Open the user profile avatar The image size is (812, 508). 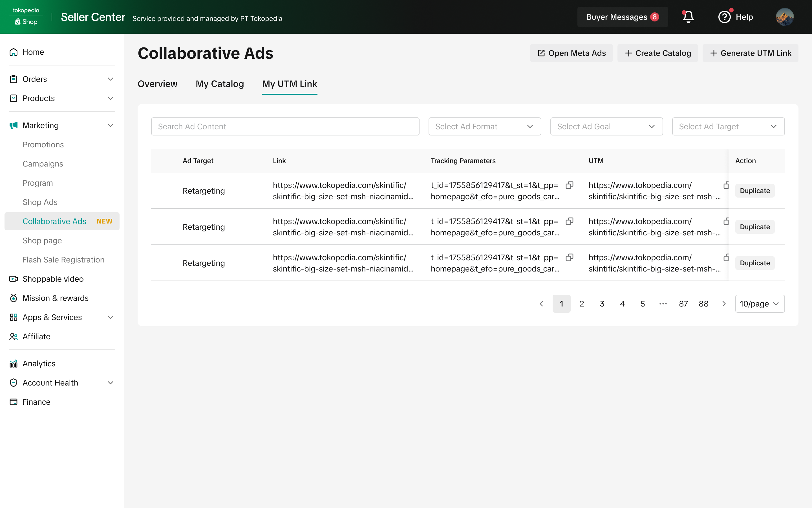[784, 17]
